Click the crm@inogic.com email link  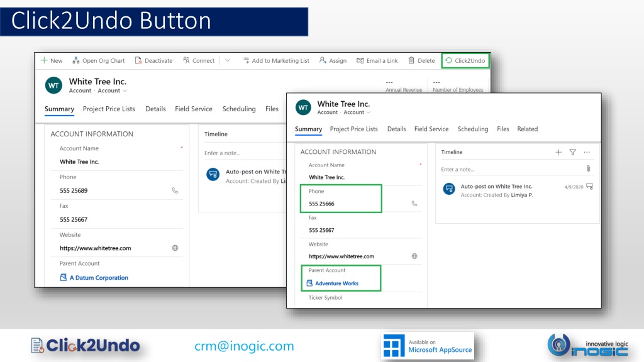pos(245,346)
